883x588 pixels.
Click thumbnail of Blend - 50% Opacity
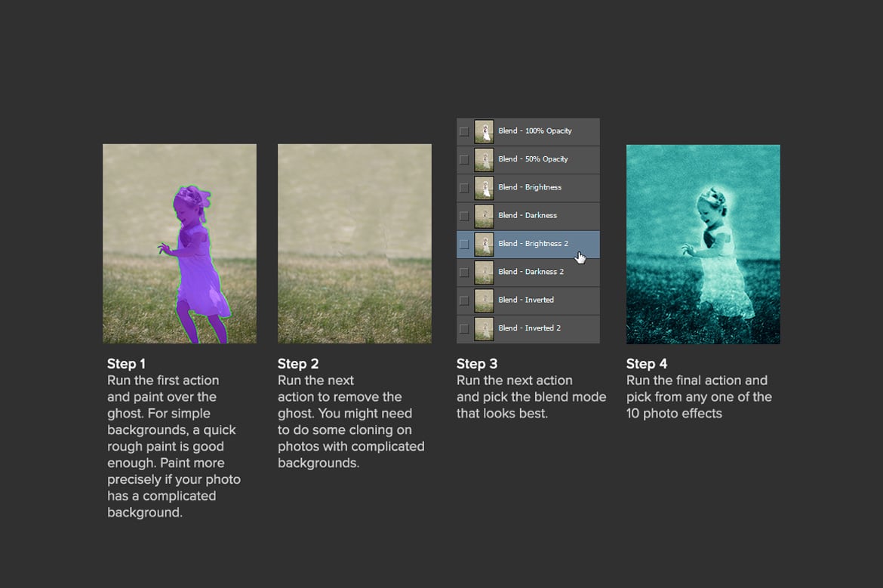484,159
